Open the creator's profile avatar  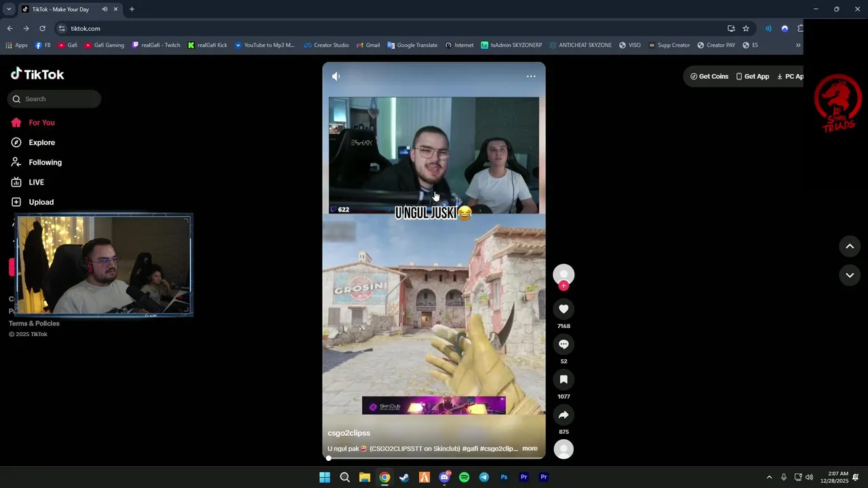564,274
